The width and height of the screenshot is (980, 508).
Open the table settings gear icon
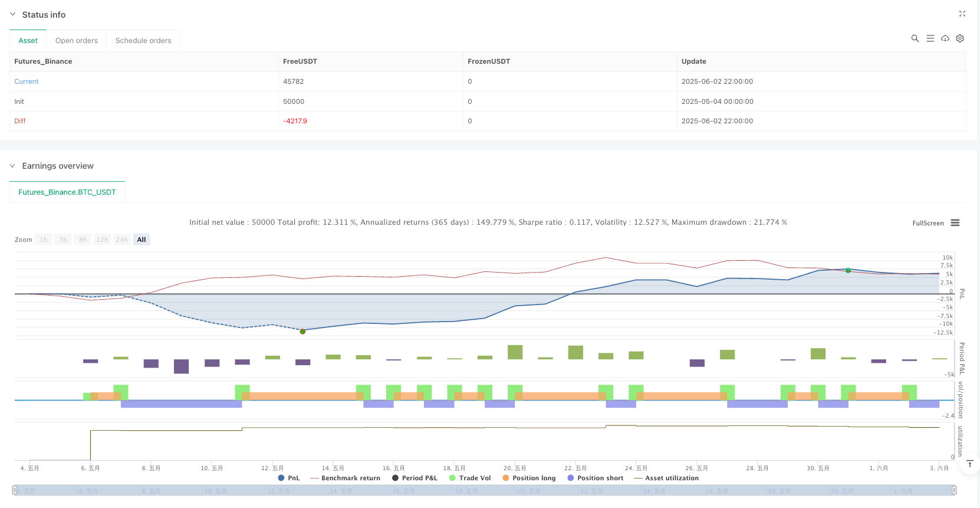(x=960, y=38)
